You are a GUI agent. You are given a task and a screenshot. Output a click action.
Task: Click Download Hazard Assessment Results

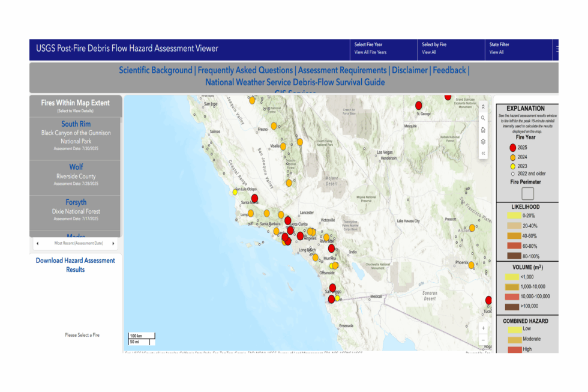pos(76,265)
